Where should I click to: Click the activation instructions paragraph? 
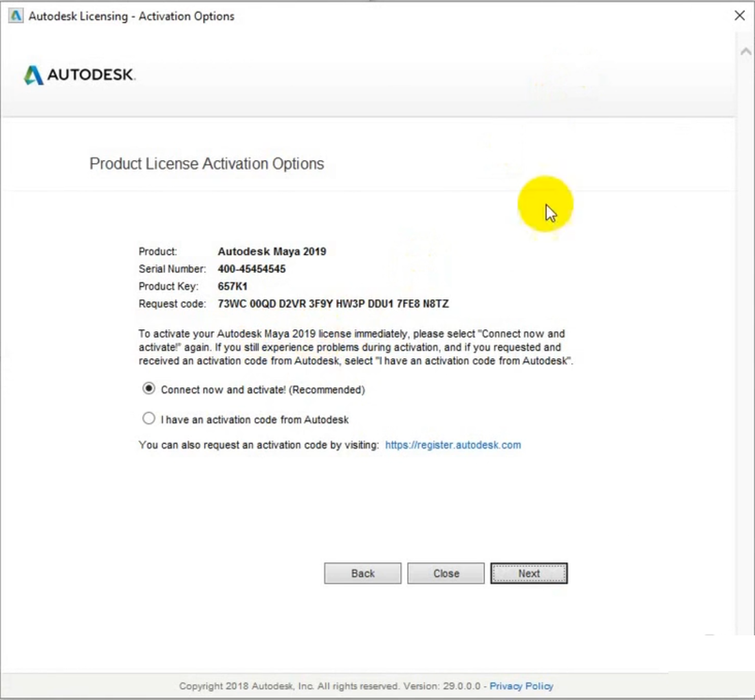click(x=355, y=347)
